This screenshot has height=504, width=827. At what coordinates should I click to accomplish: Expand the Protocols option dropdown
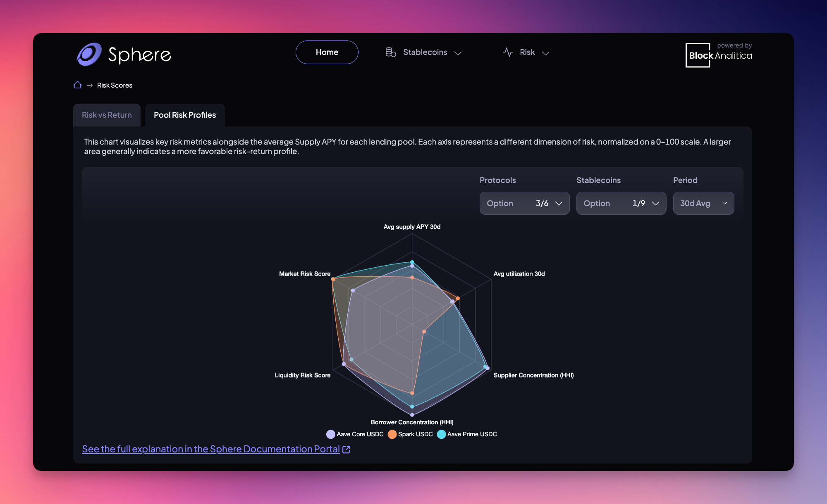(x=524, y=203)
